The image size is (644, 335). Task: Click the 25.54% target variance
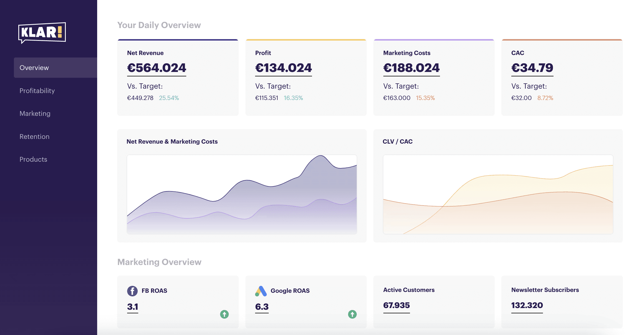point(169,98)
